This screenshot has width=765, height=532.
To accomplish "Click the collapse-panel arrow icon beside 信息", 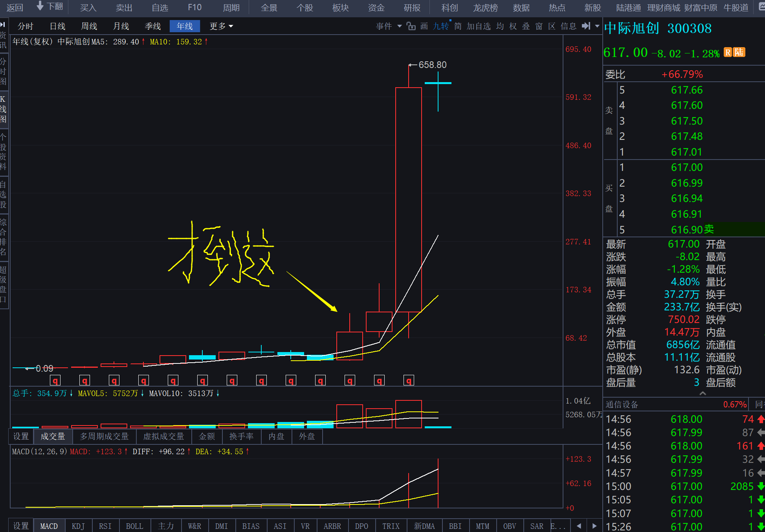I will pyautogui.click(x=586, y=26).
